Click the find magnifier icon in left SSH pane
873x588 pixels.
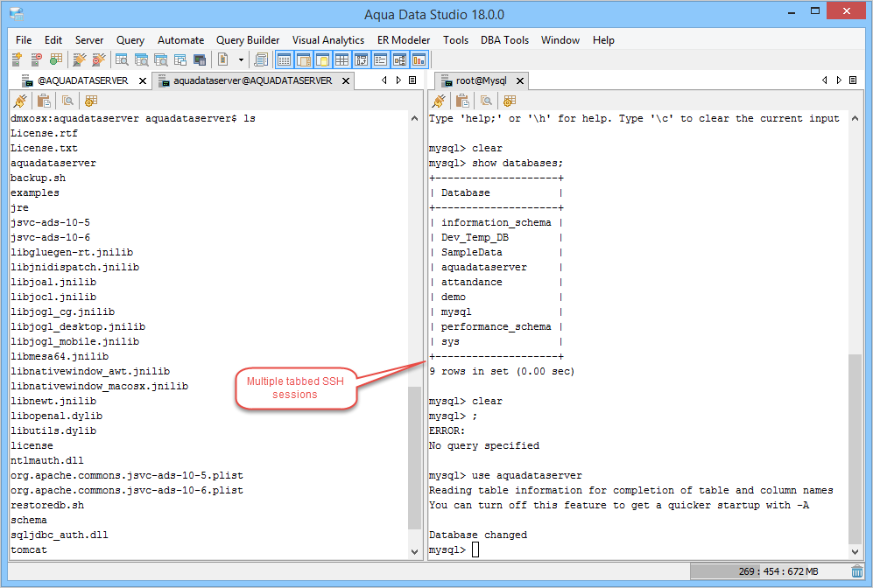pyautogui.click(x=68, y=101)
